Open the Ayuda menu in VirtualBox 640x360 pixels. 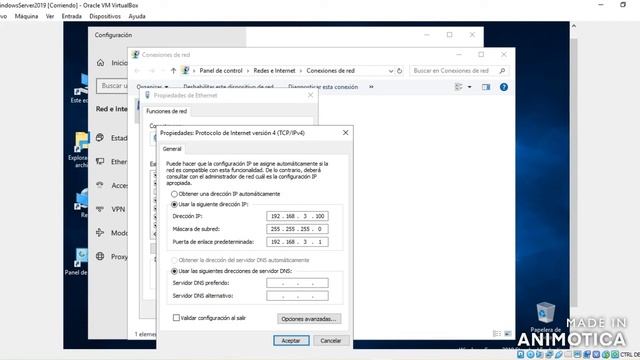(x=137, y=16)
